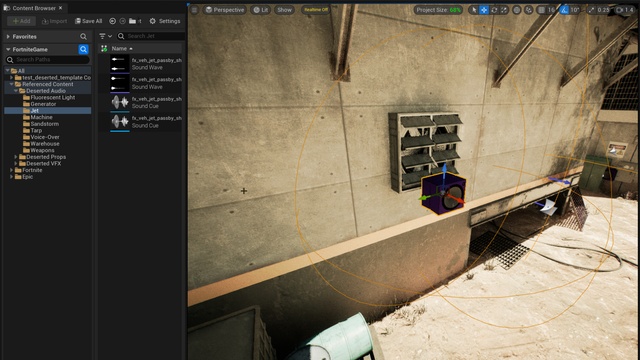Viewport: 640px width, 360px height.
Task: Open Content Browser Settings
Action: pyautogui.click(x=164, y=21)
